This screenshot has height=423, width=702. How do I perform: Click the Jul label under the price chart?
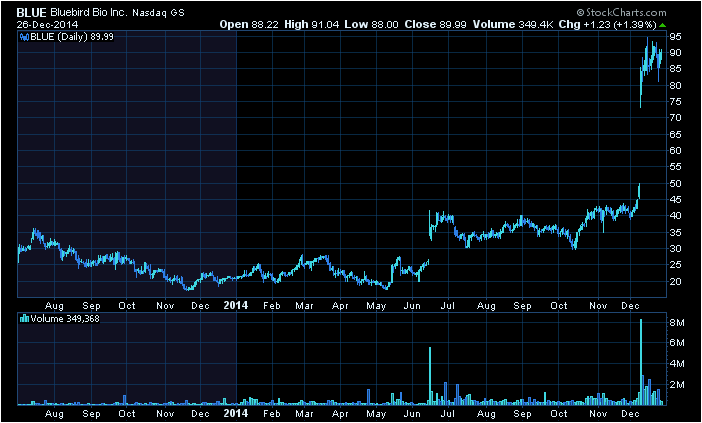(x=448, y=306)
